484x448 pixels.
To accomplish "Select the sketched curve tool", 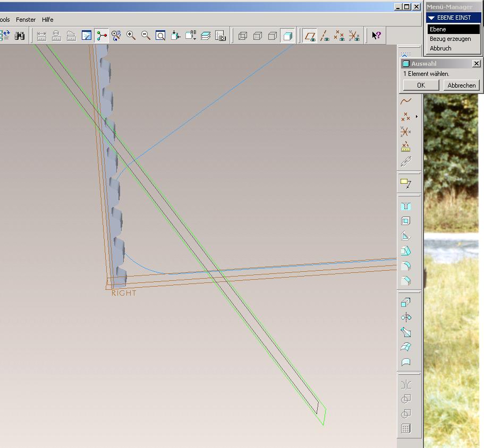I will point(405,101).
